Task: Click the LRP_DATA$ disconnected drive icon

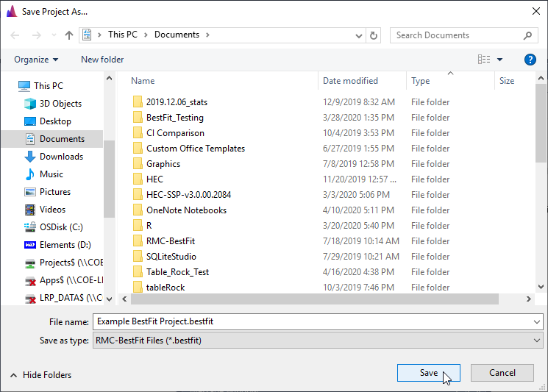Action: click(30, 299)
